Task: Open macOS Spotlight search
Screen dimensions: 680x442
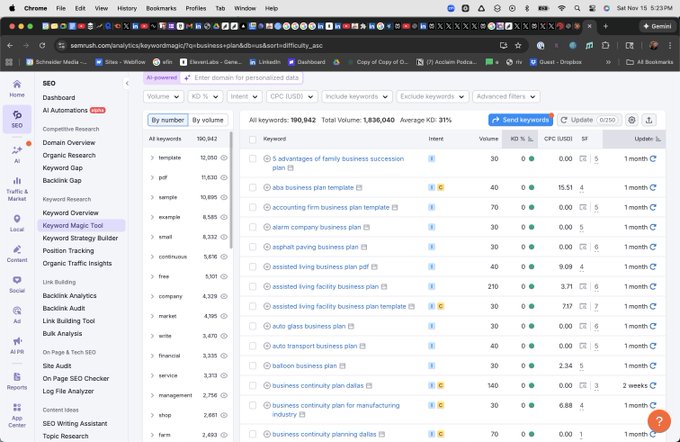Action: tap(577, 8)
